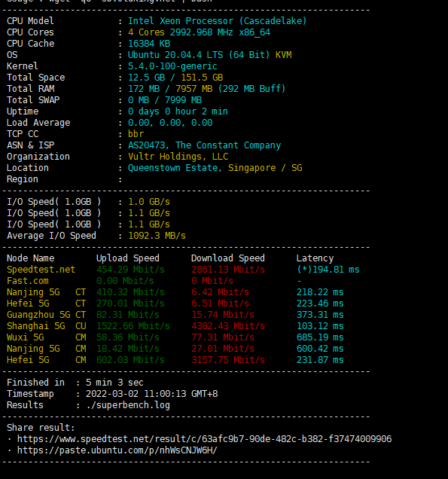Select the Speedtest.net node name

[41, 270]
